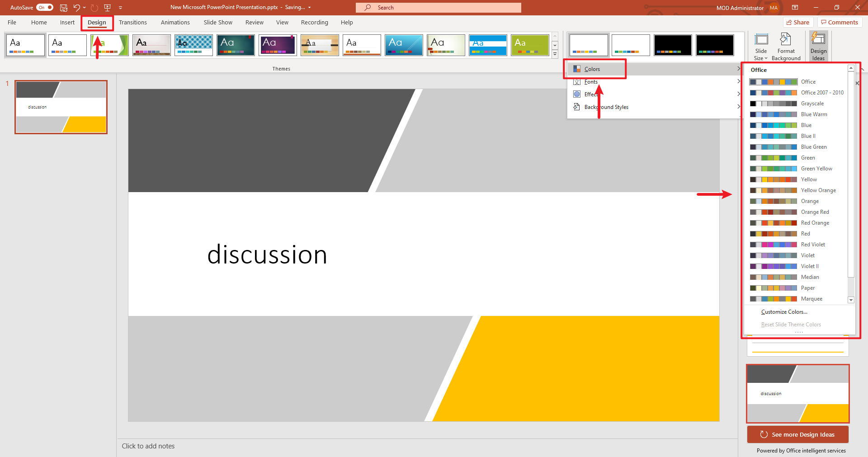Expand the Themes gallery More arrow
This screenshot has width=868, height=457.
point(555,54)
